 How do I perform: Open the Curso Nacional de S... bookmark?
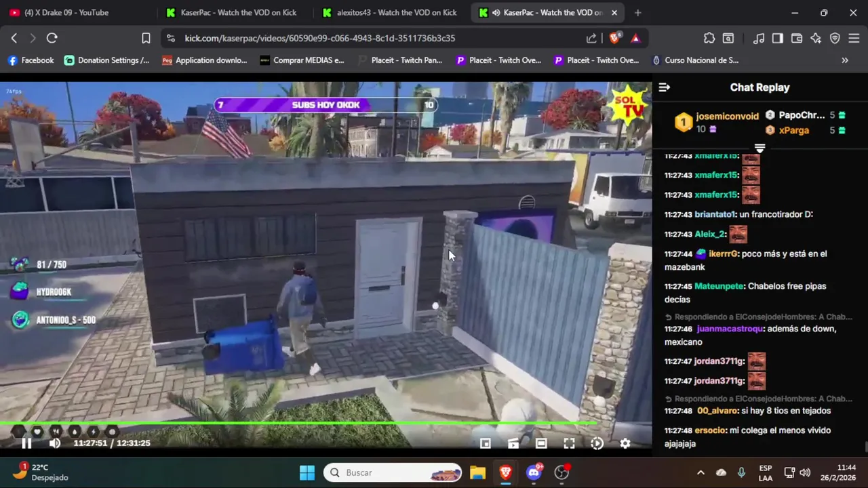695,60
